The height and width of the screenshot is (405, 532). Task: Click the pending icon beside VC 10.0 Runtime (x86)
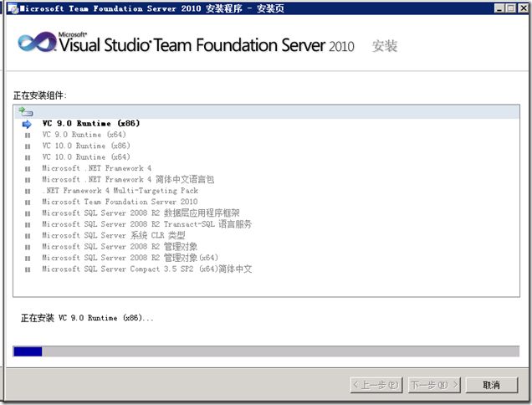(28, 146)
